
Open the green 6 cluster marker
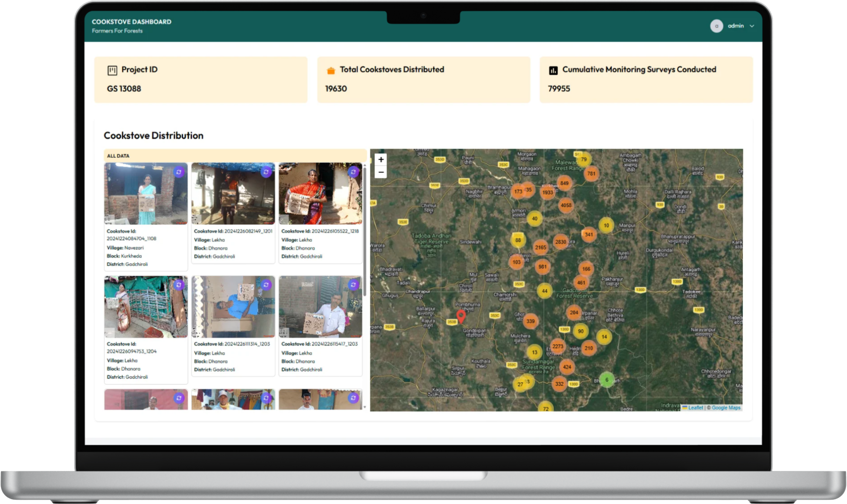click(x=607, y=380)
